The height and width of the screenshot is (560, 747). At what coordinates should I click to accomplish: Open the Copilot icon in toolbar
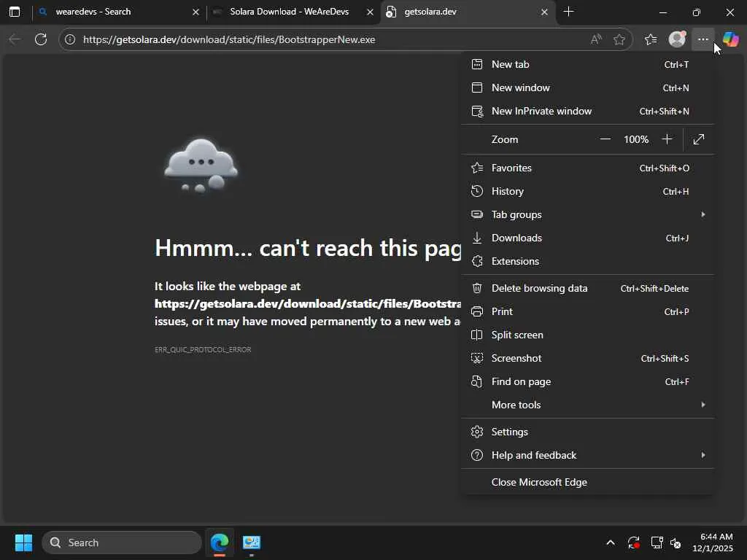pyautogui.click(x=730, y=39)
